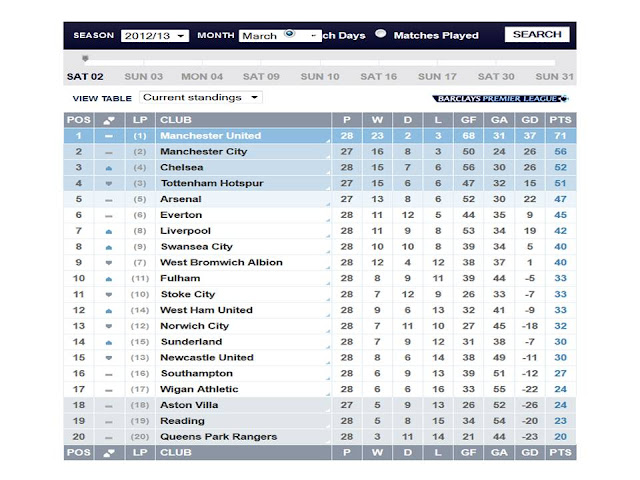Click the position movement icon in header
Screen dimensions: 640x480
click(108, 119)
